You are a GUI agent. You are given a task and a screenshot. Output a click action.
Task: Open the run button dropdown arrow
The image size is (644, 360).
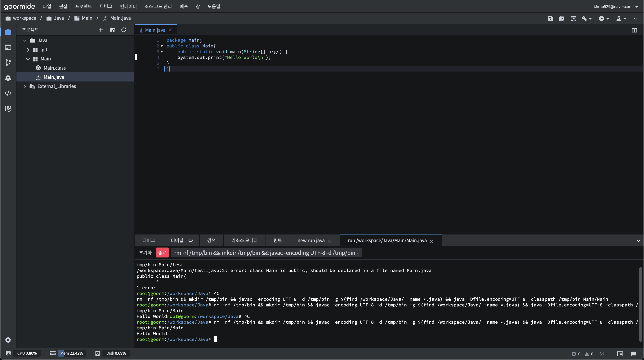tap(608, 19)
